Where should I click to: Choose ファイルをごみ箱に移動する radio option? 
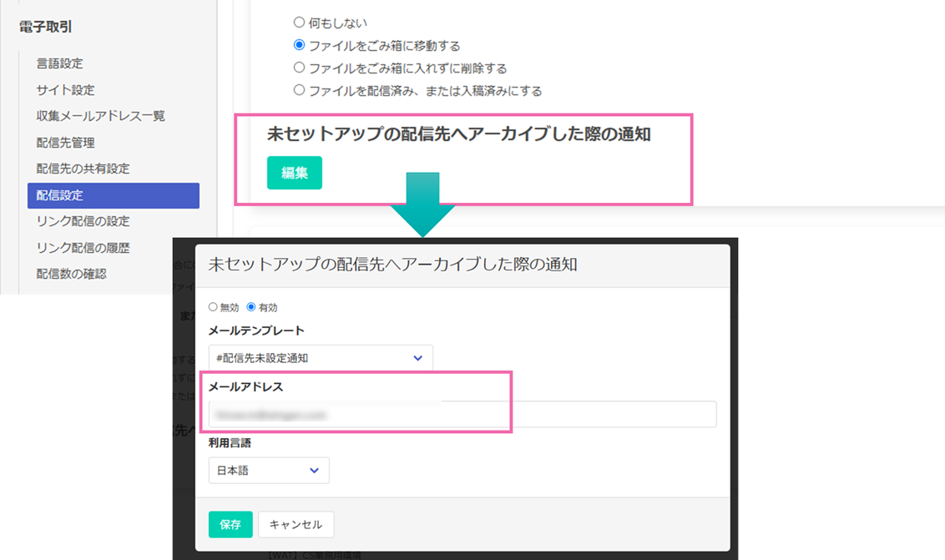(x=299, y=46)
